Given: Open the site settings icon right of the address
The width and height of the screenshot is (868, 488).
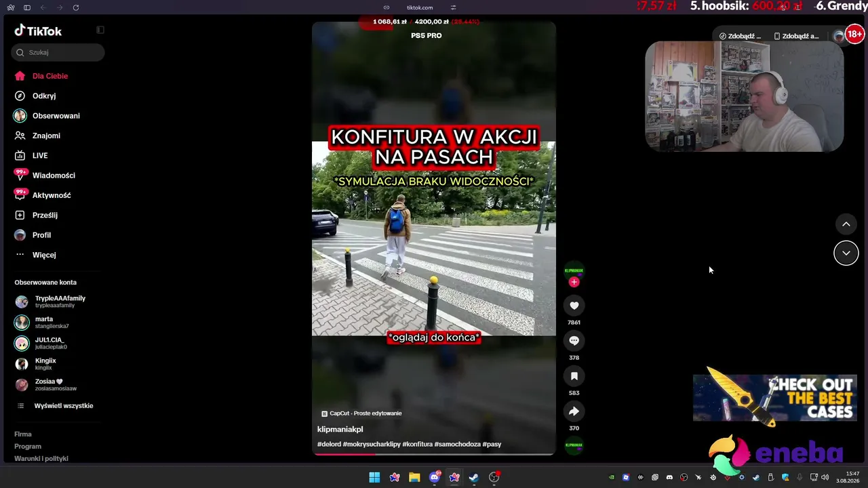Looking at the screenshot, I should click(453, 7).
